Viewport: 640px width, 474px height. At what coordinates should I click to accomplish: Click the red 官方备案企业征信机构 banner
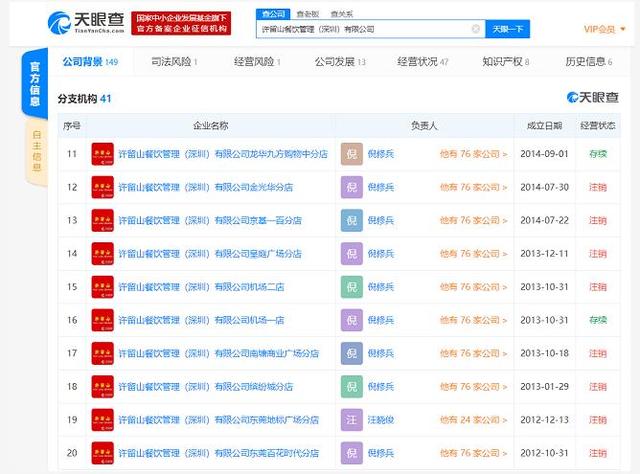pos(181,23)
